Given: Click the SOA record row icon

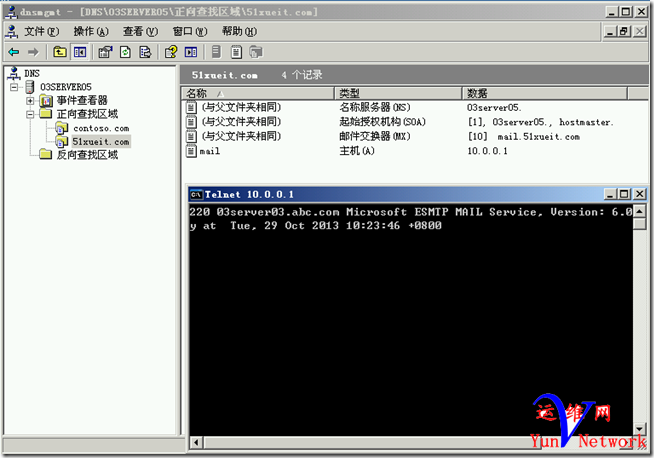Looking at the screenshot, I should coord(191,122).
